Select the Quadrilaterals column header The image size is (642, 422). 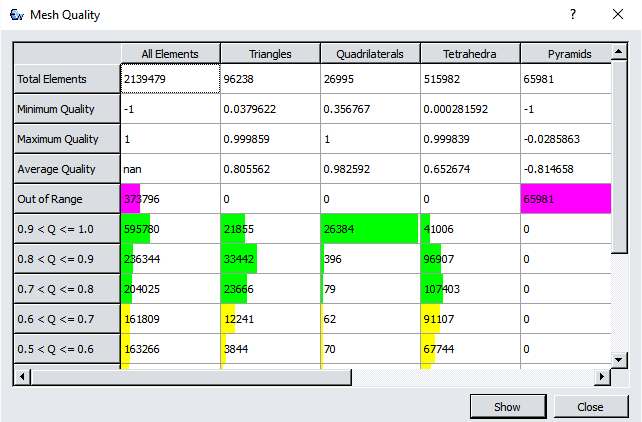[369, 53]
